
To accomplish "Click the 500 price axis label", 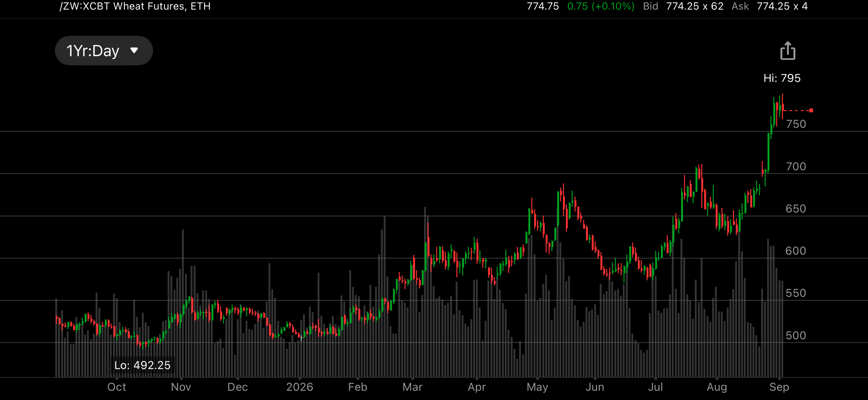I will (796, 336).
